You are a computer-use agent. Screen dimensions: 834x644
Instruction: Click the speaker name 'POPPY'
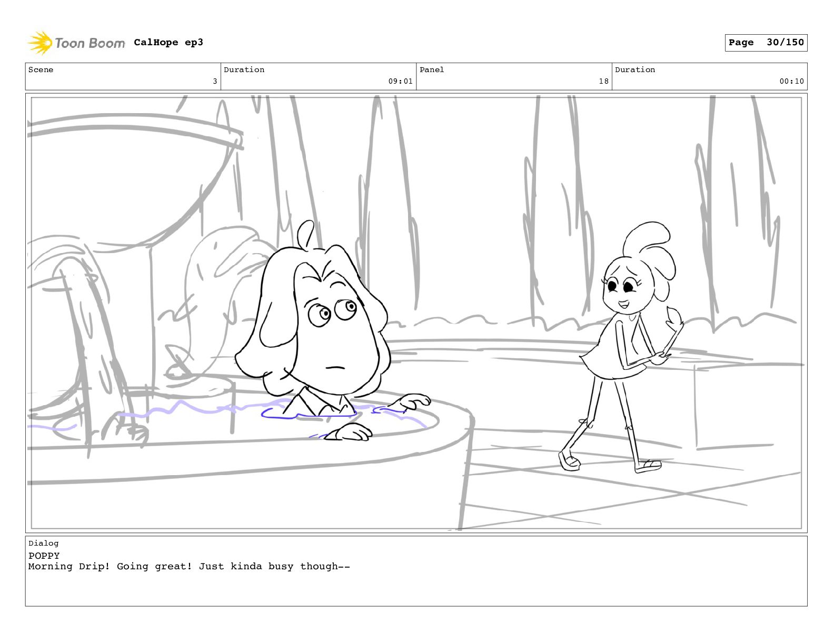pyautogui.click(x=44, y=556)
